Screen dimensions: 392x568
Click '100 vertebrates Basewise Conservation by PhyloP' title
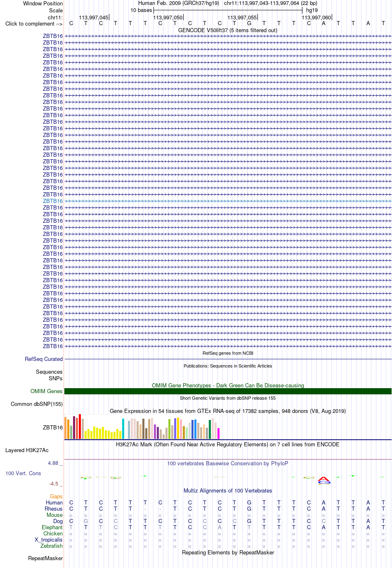coord(228,463)
